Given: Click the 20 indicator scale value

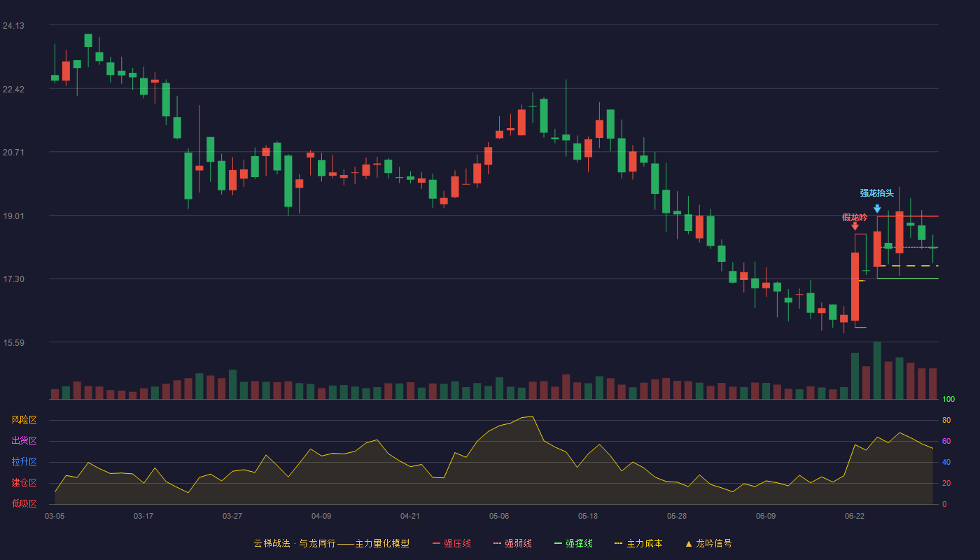Looking at the screenshot, I should [946, 483].
